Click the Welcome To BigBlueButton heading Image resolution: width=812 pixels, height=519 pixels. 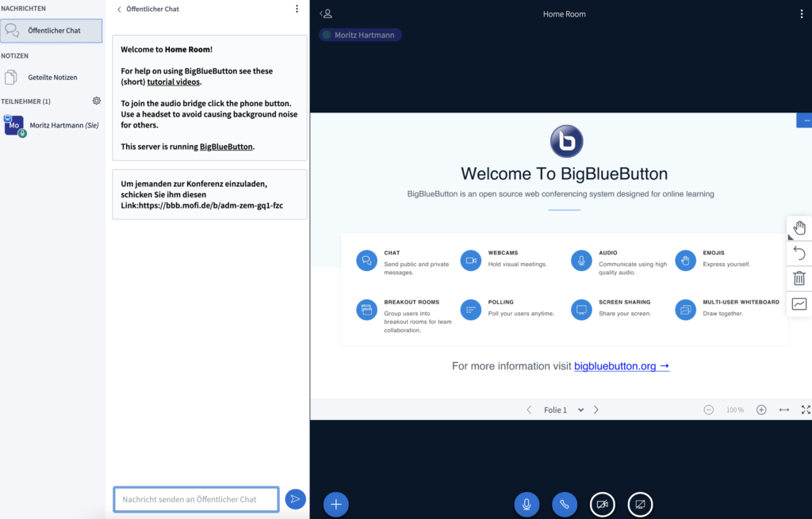565,174
